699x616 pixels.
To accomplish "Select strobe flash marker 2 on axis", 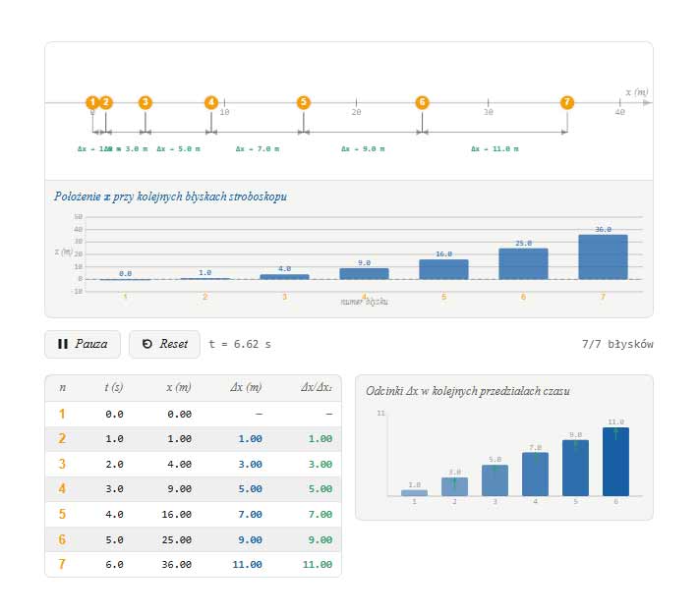I will click(x=105, y=102).
